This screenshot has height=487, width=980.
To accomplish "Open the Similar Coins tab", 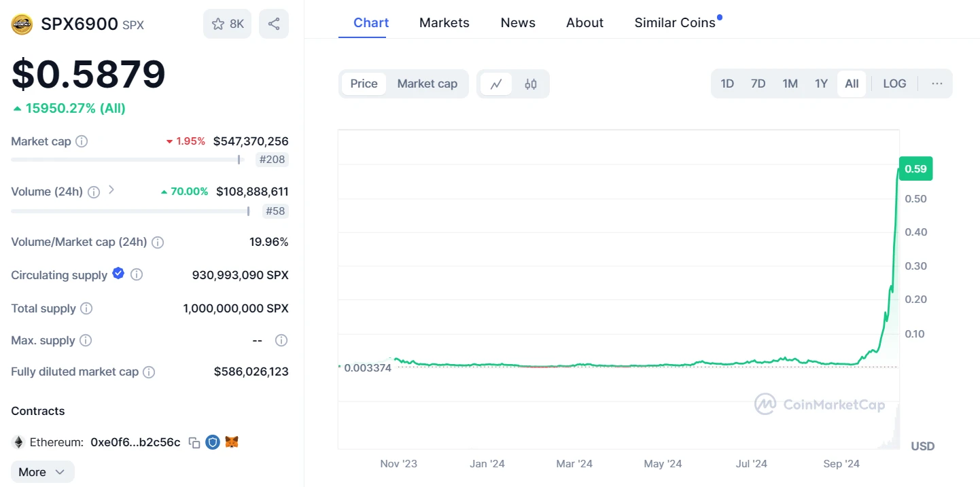I will (675, 22).
